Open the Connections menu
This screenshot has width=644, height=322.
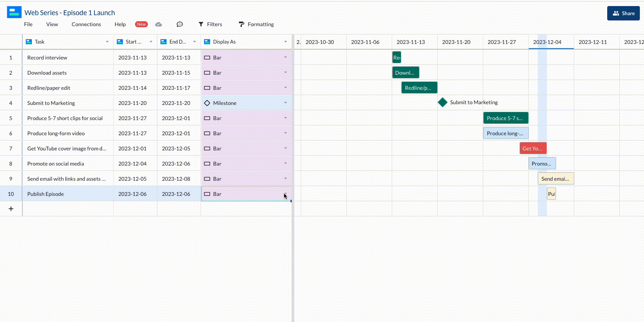click(86, 24)
